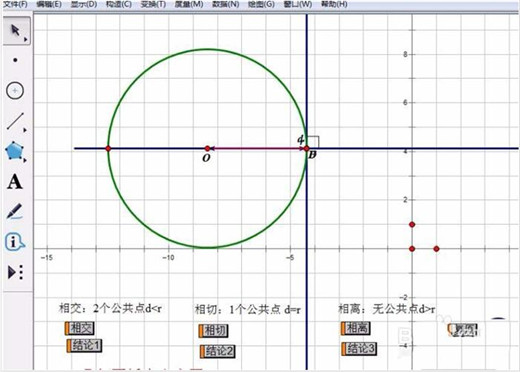Click the red point O at circle center
Screen dimensions: 520x372
pos(207,149)
